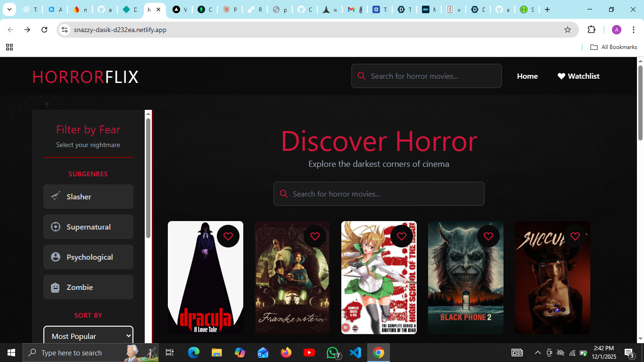The height and width of the screenshot is (362, 644).
Task: Bookmark this page with the star icon
Action: click(568, 30)
